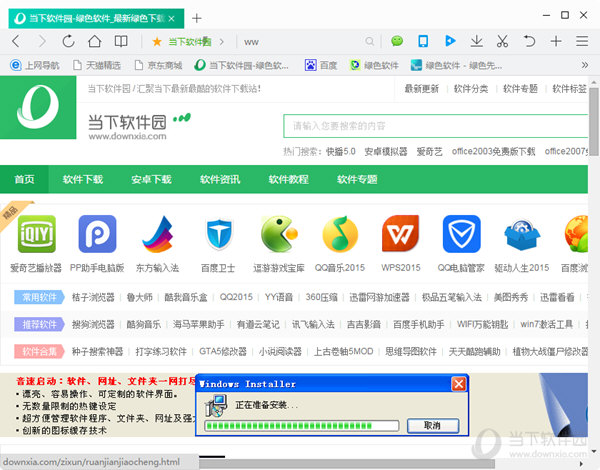Click the undo restore-tab arrow icon
600x470 pixels.
(529, 41)
